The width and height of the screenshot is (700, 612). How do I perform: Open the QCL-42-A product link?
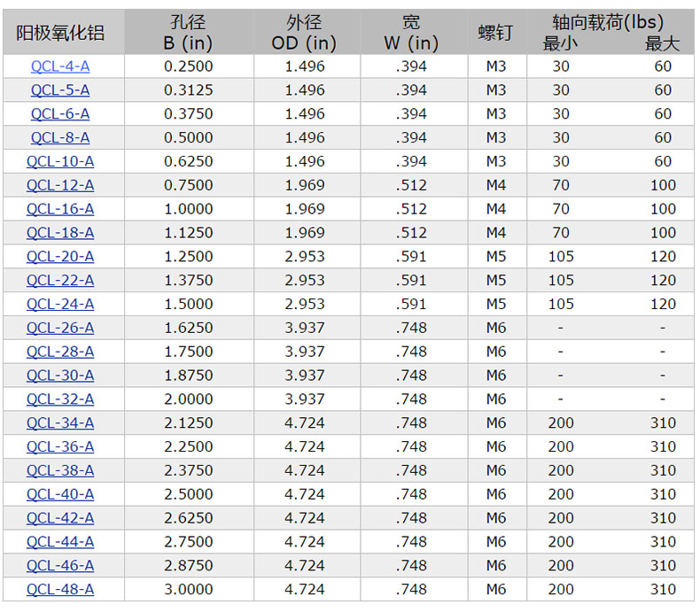point(60,518)
